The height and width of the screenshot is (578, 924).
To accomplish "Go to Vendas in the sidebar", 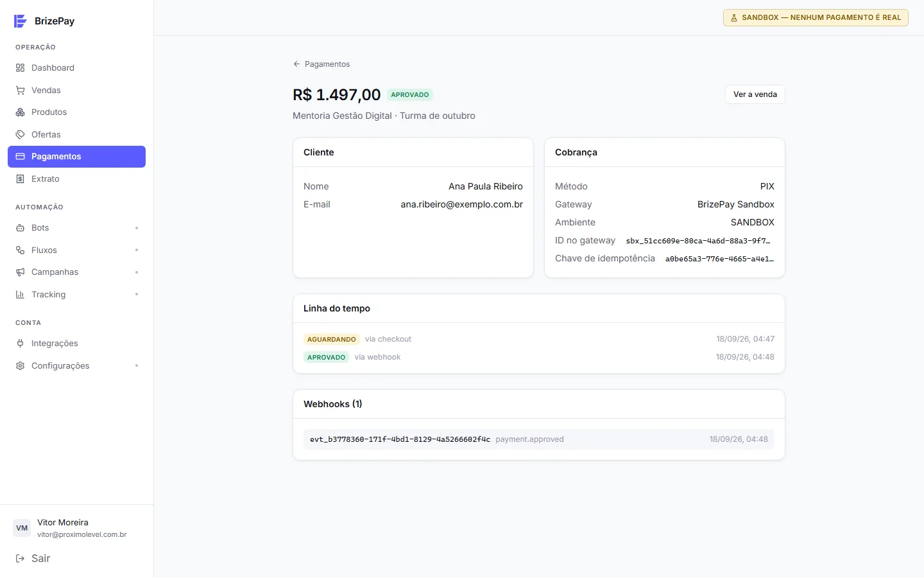I will [x=76, y=91].
